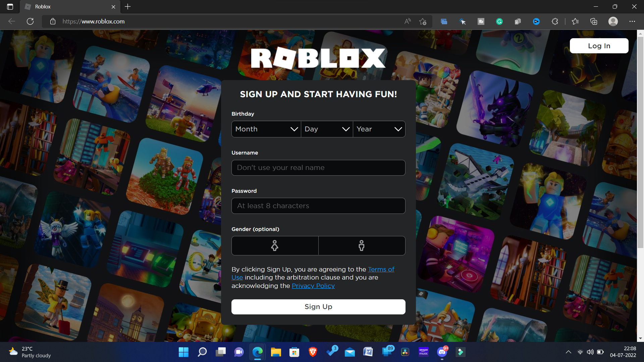Toggle the Edge browser read aloud icon
Screen dimensions: 644x362
coord(408,21)
